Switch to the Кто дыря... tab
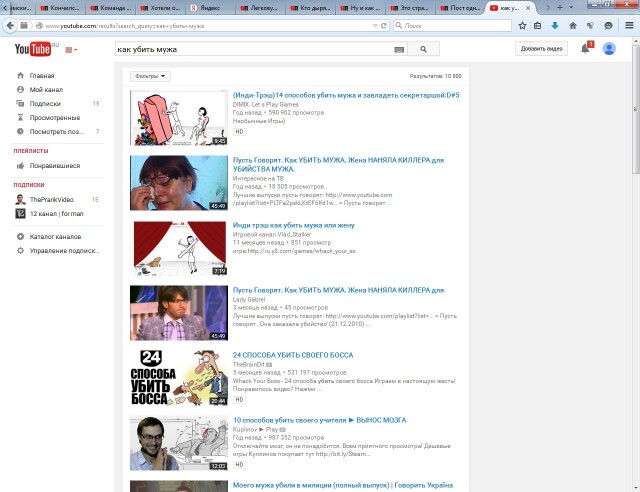Screen dimensions: 640x492 pos(310,8)
